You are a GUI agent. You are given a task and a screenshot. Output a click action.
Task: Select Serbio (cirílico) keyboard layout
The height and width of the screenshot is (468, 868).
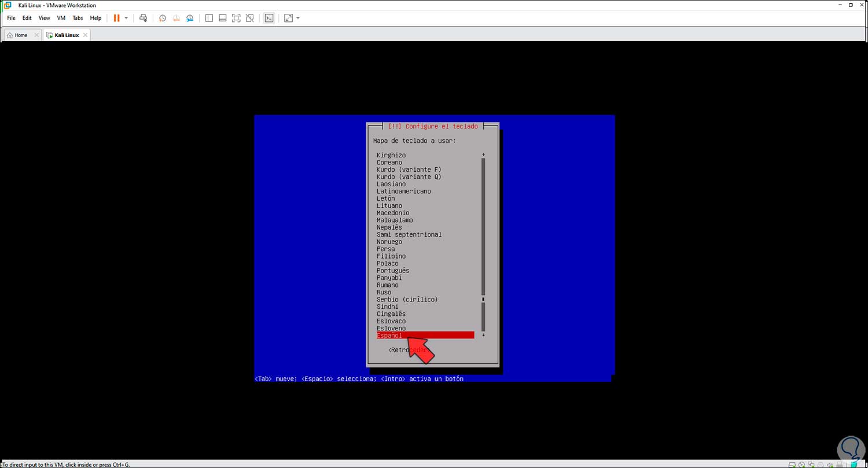pyautogui.click(x=407, y=300)
